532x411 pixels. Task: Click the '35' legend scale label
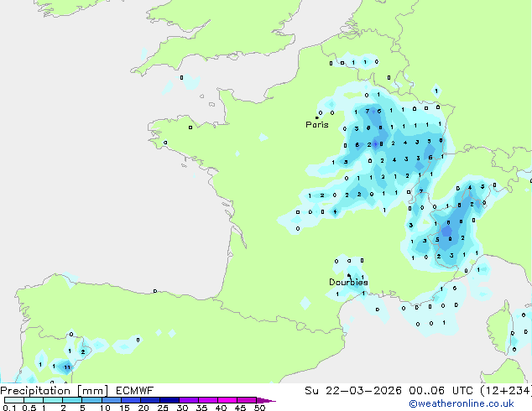tap(201, 408)
